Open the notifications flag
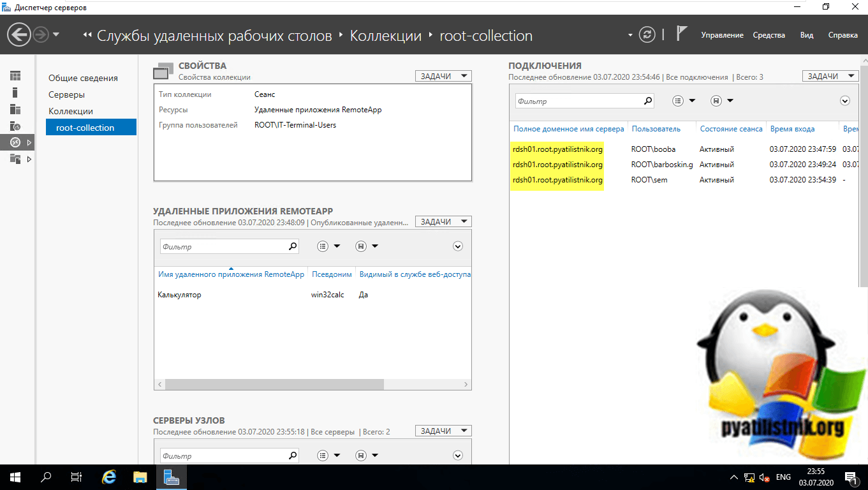Viewport: 868px width, 490px height. [681, 34]
